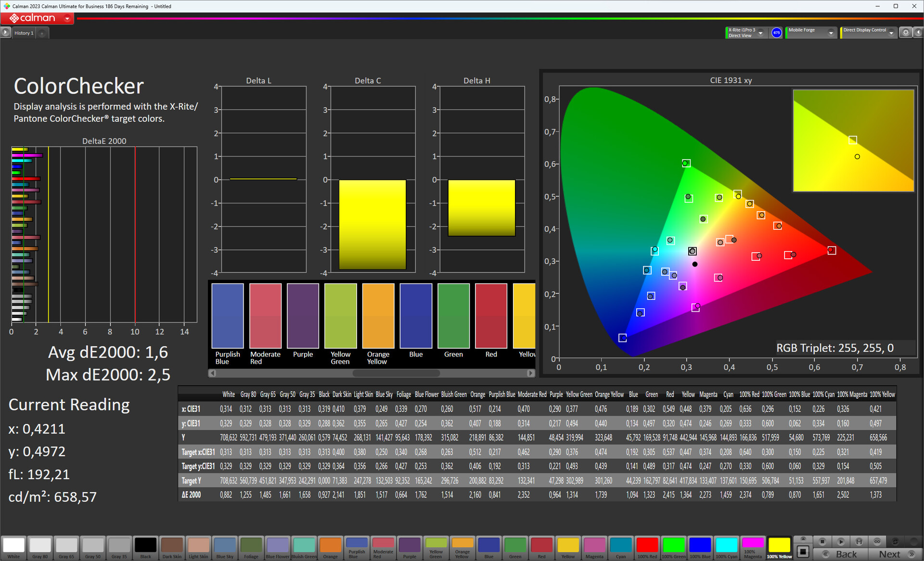The height and width of the screenshot is (561, 924).
Task: Add a new history tab with plus icon
Action: [x=42, y=33]
